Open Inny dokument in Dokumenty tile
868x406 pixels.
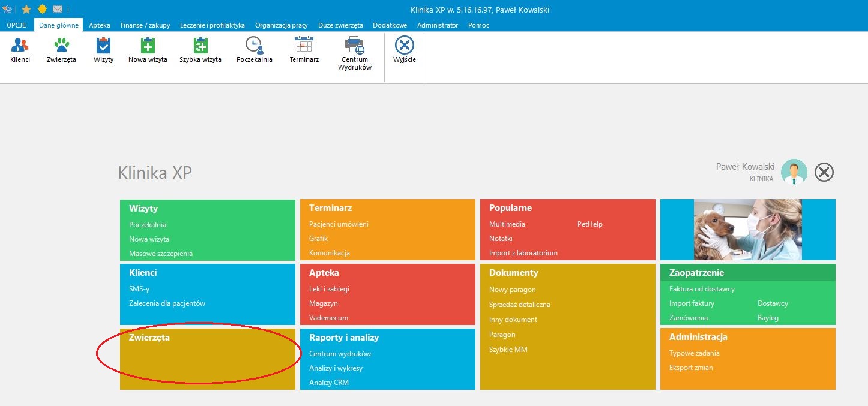pos(513,320)
